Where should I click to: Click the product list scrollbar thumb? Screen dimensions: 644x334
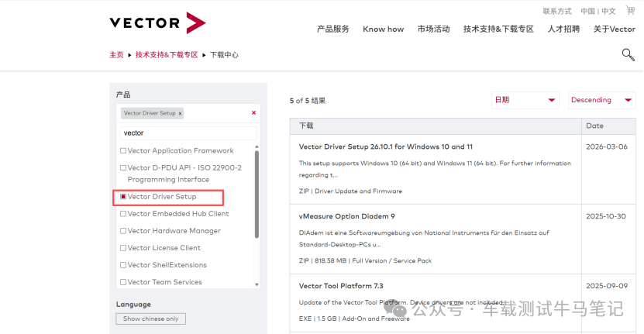[x=257, y=195]
